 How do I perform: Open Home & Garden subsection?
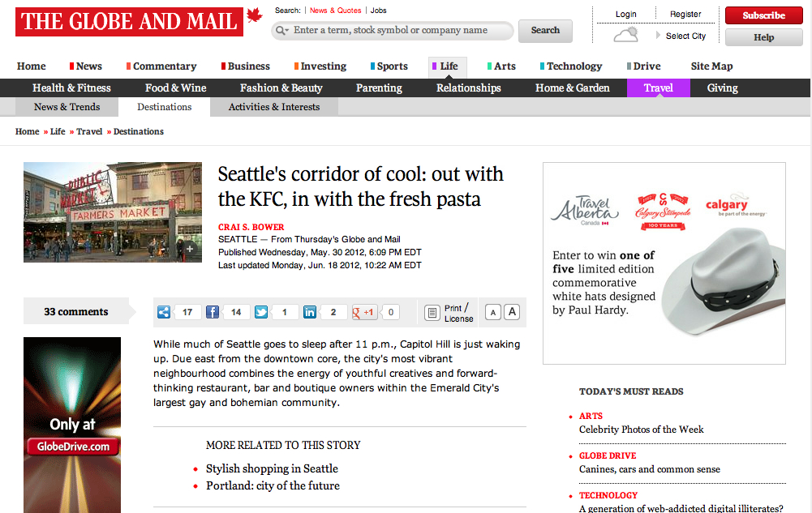coord(572,88)
